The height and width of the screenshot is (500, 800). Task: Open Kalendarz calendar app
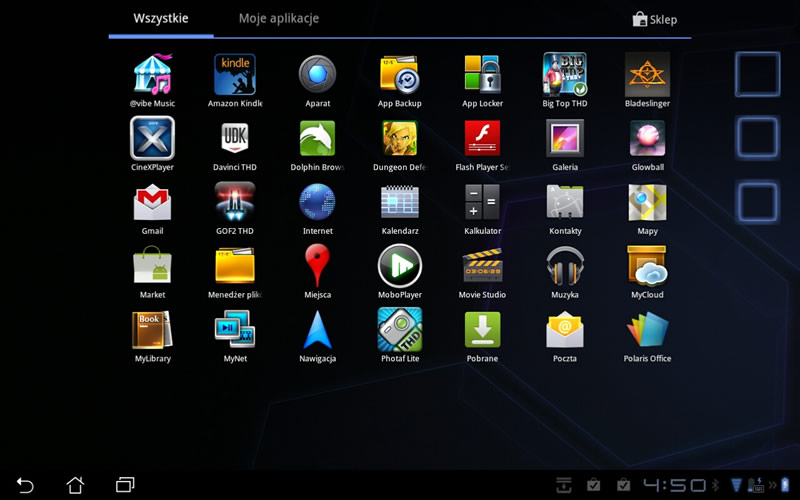pos(399,202)
